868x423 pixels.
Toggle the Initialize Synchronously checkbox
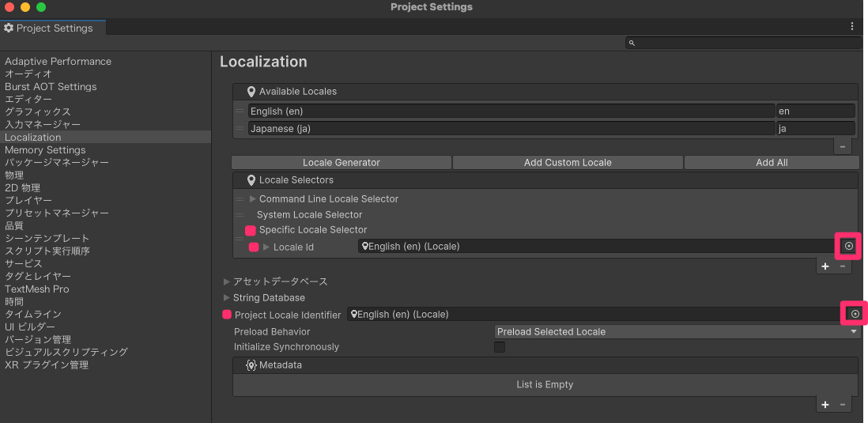(500, 347)
